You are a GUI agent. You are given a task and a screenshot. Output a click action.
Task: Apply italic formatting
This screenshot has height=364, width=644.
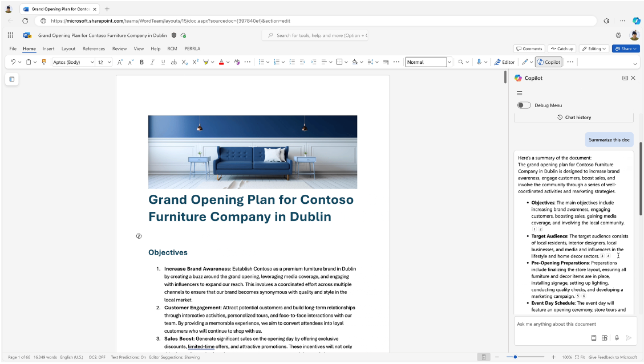[x=152, y=62]
